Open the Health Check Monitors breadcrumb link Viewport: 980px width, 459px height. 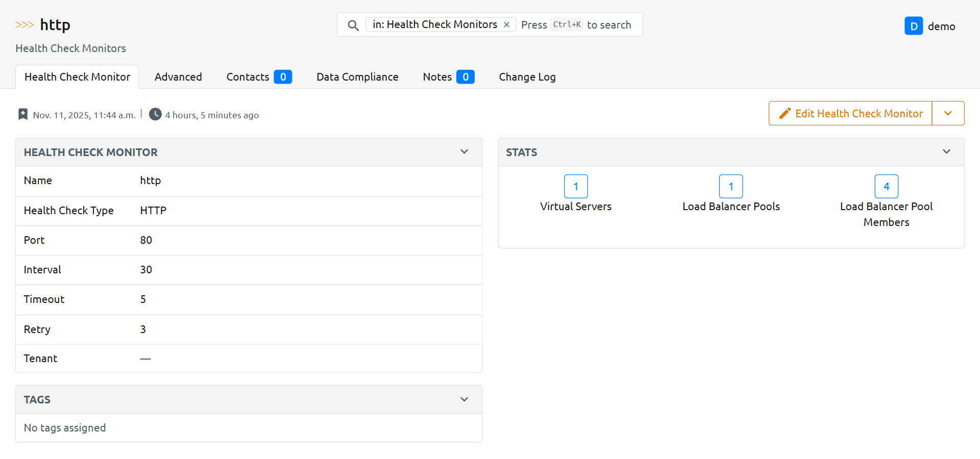click(x=70, y=48)
